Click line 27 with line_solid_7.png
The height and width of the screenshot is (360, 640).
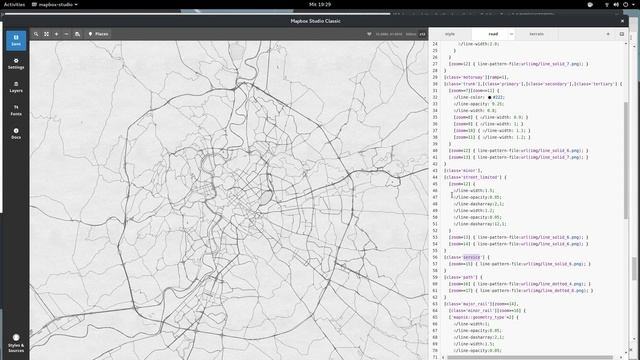point(518,64)
